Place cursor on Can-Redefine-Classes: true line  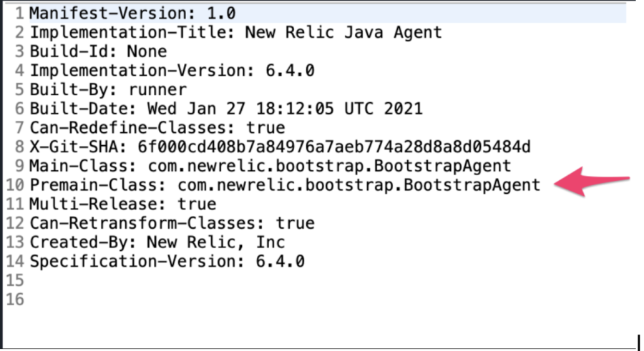point(157,129)
